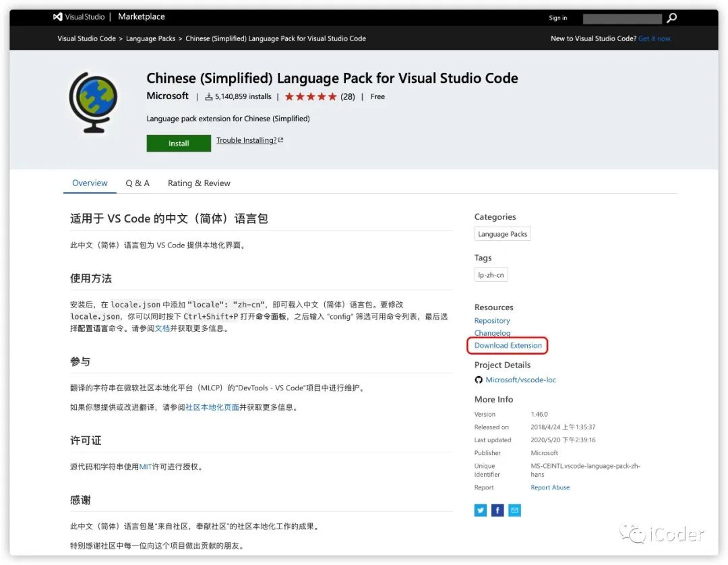Screen dimensions: 728x565
Task: Open the Microsoft/vscode-loc project link
Action: click(520, 380)
